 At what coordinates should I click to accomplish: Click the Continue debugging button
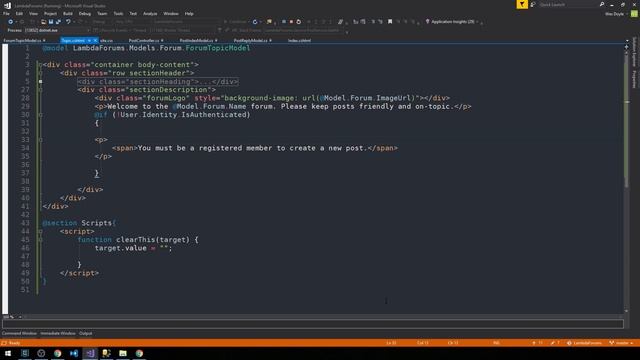[x=235, y=22]
